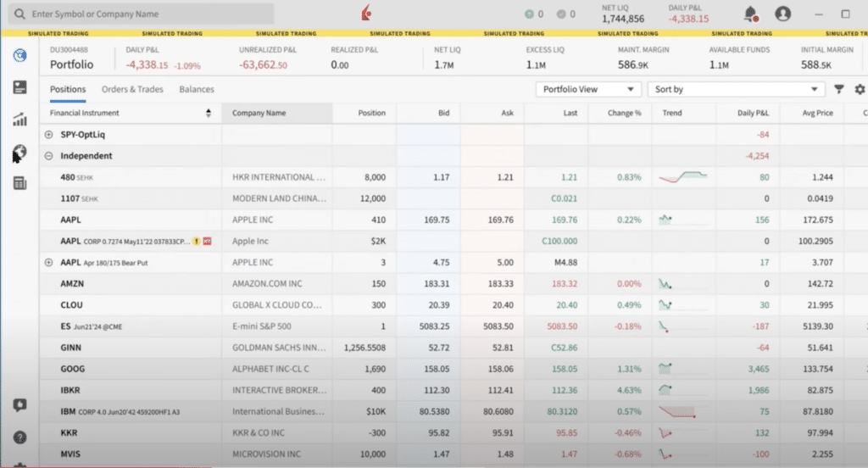Select the GINN row symbol
868x468 pixels.
[x=71, y=348]
